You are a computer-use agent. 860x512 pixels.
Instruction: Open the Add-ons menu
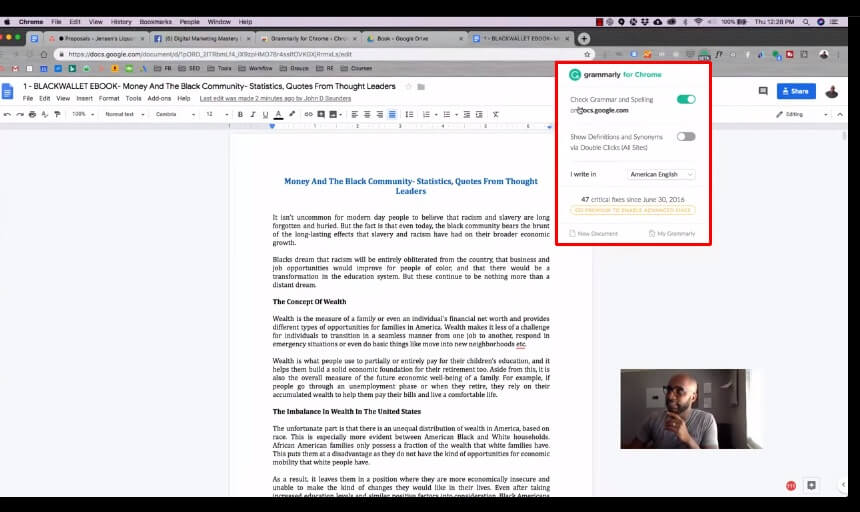159,99
